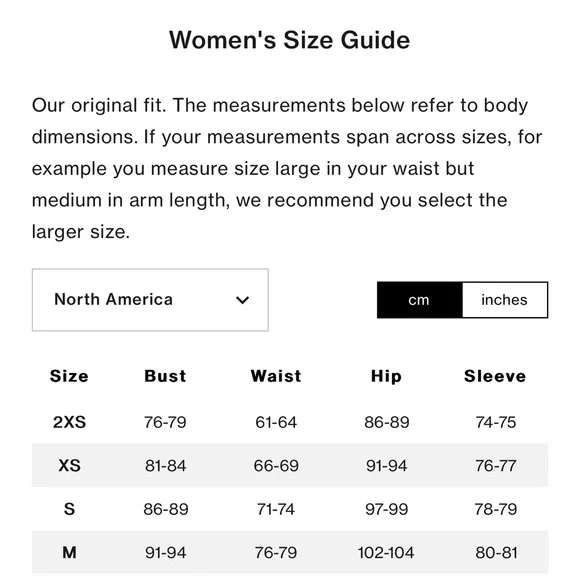Click hip value 97-99 for S

[387, 509]
